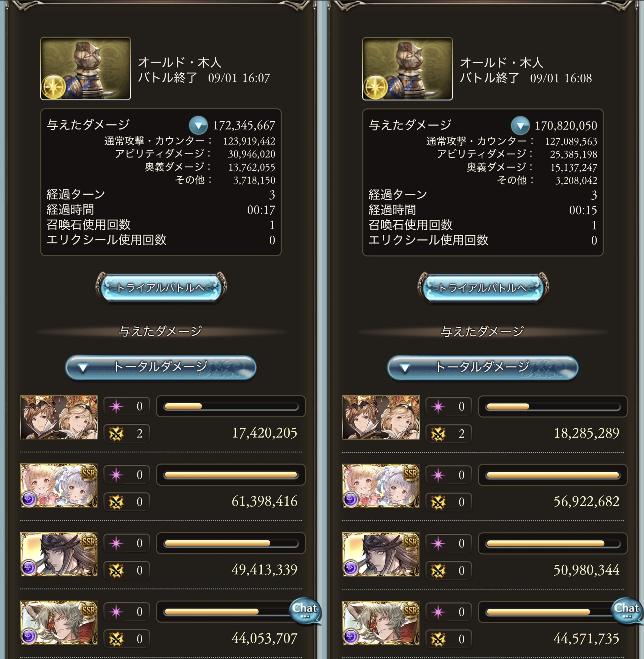Viewport: 644px width, 659px height.
Task: Open left トータルダメージ dropdown
Action: coord(161,368)
